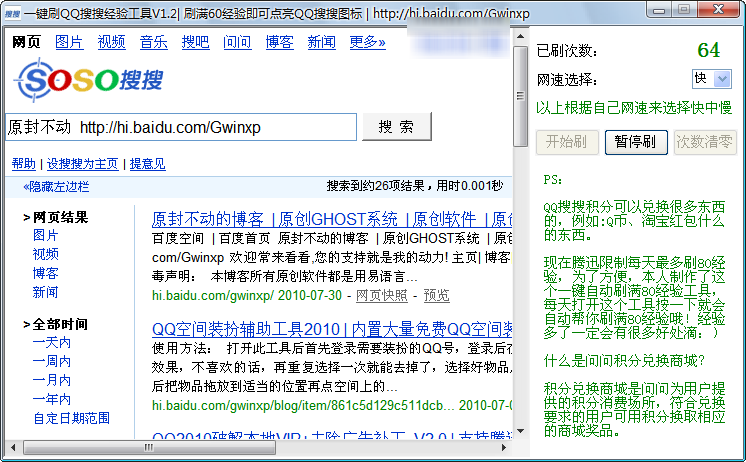The height and width of the screenshot is (462, 746).
Task: Open the QQ2010破解本地VIP result link
Action: click(332, 435)
